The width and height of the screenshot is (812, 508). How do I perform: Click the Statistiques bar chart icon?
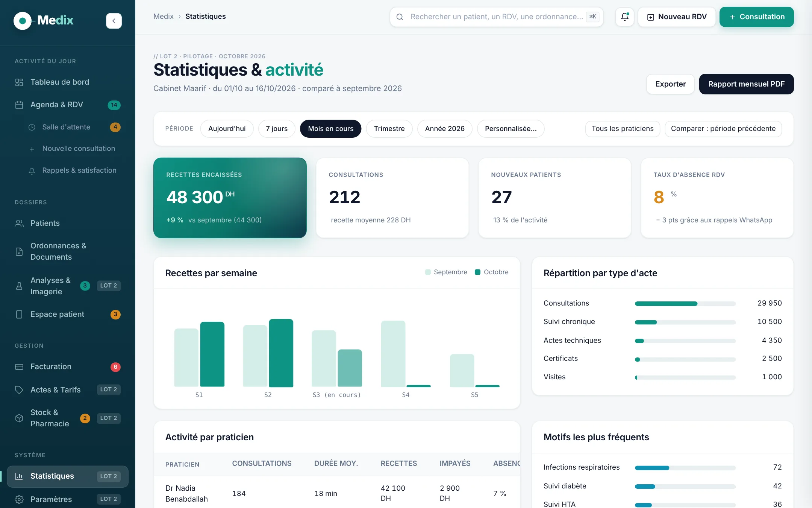tap(19, 476)
